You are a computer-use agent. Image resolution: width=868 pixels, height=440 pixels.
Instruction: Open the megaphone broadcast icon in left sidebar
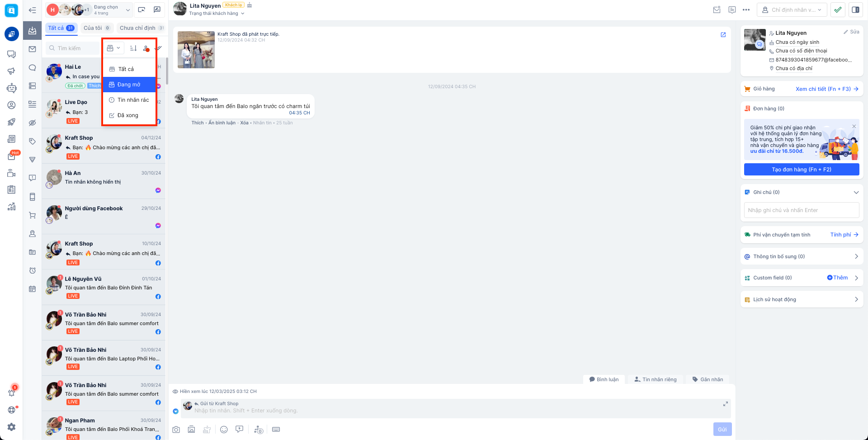click(x=11, y=71)
